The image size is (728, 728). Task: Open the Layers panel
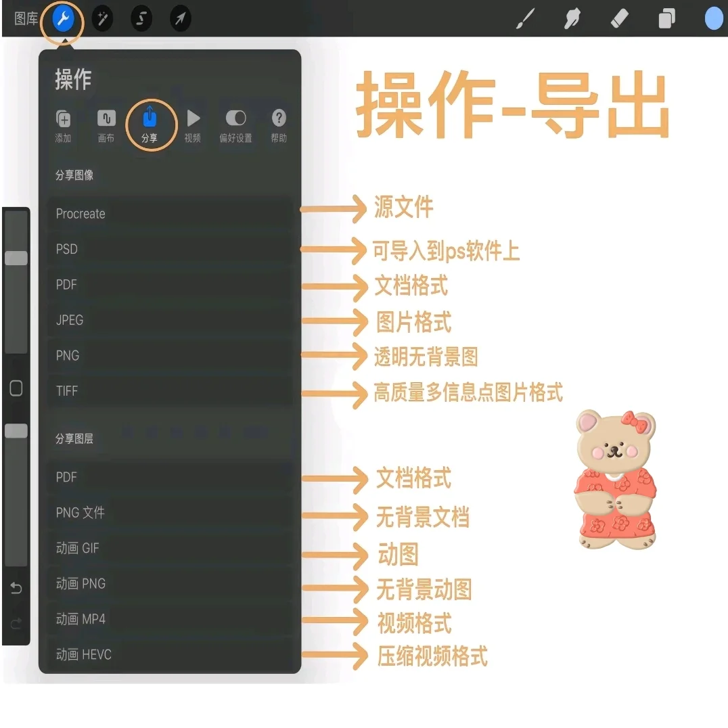[666, 18]
